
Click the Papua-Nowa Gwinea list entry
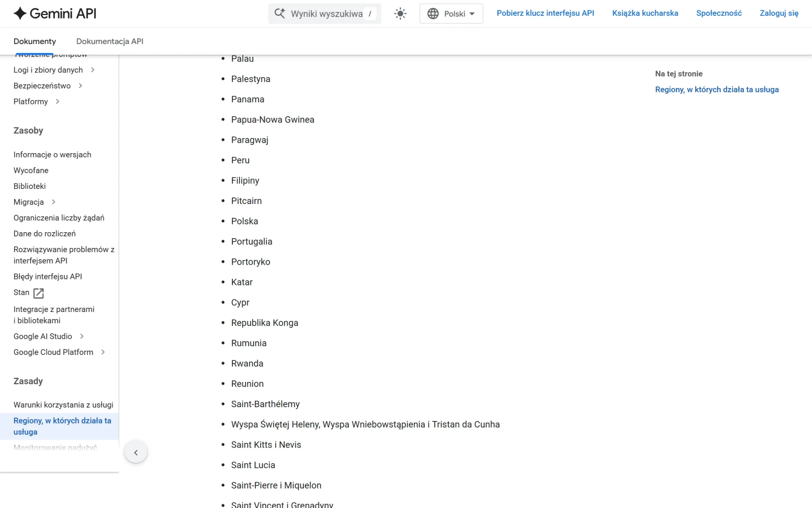pyautogui.click(x=273, y=119)
